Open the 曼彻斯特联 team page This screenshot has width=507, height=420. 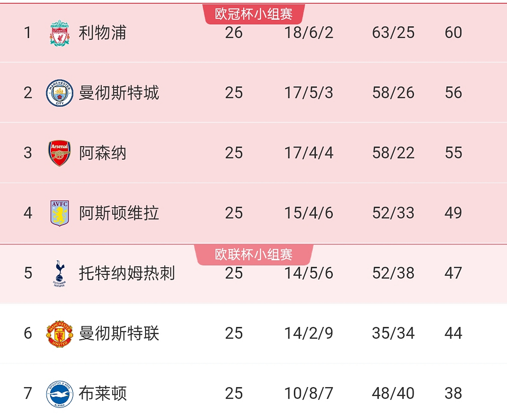(119, 333)
